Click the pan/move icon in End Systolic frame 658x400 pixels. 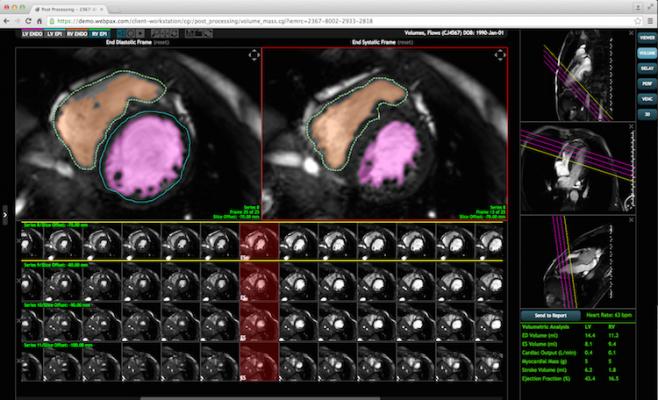(x=498, y=56)
